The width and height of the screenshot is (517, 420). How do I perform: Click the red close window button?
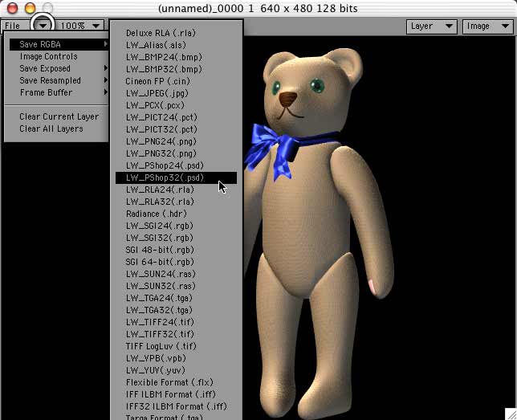pyautogui.click(x=12, y=7)
